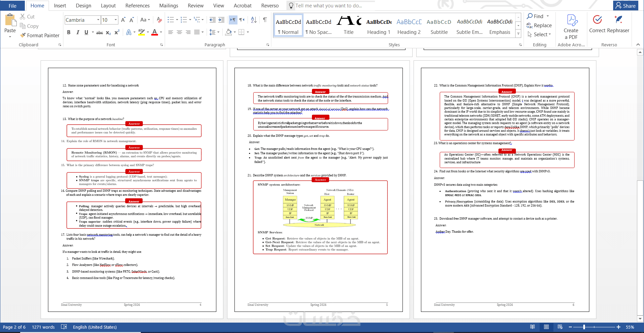Go to the Review tab
Viewport: 644px width, 333px height.
(x=196, y=6)
